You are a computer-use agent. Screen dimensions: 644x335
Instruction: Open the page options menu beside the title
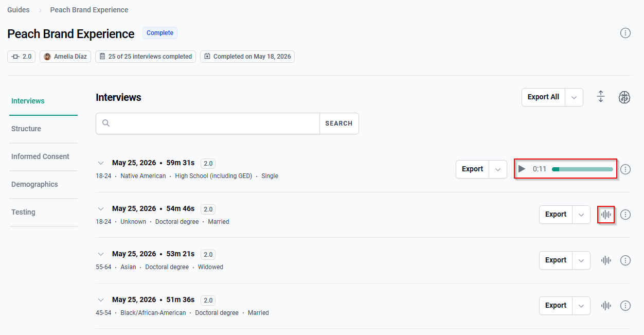[x=625, y=33]
